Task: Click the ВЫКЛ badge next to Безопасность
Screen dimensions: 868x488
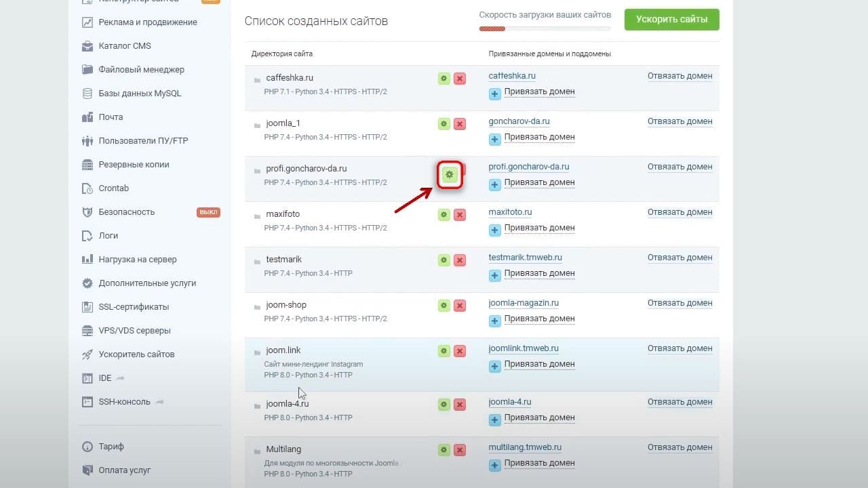Action: [x=208, y=212]
